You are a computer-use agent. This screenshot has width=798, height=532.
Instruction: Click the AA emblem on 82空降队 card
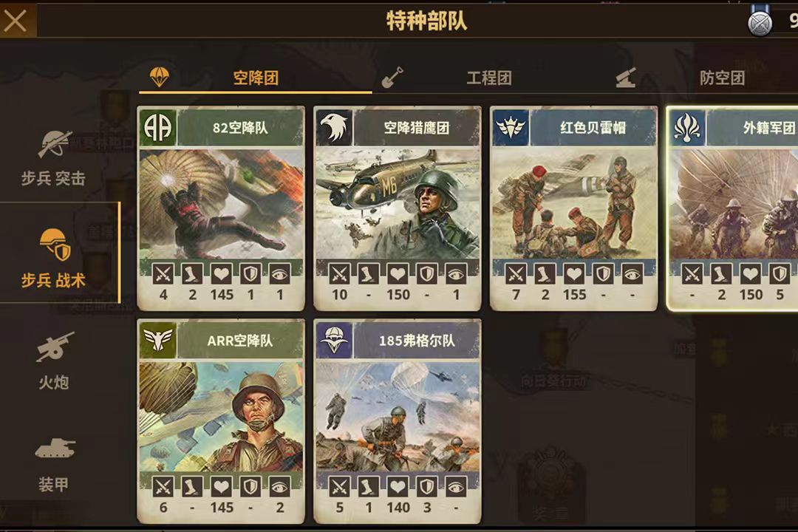[x=158, y=127]
